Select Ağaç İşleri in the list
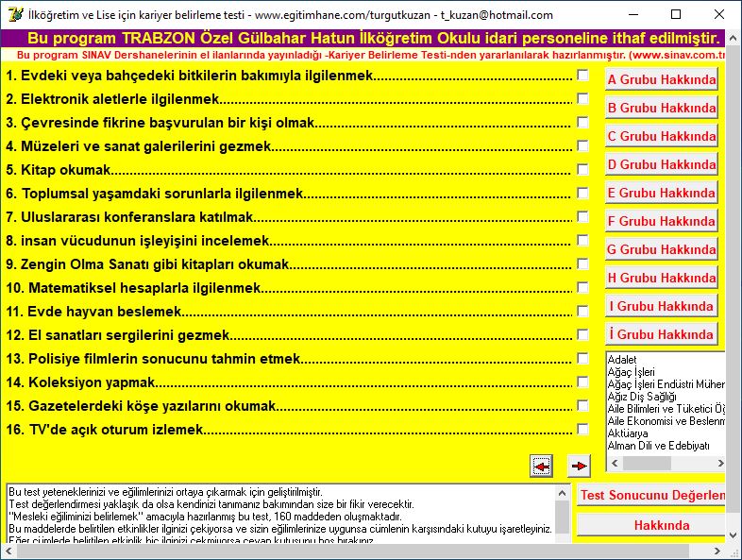This screenshot has height=560, width=742. pyautogui.click(x=632, y=371)
